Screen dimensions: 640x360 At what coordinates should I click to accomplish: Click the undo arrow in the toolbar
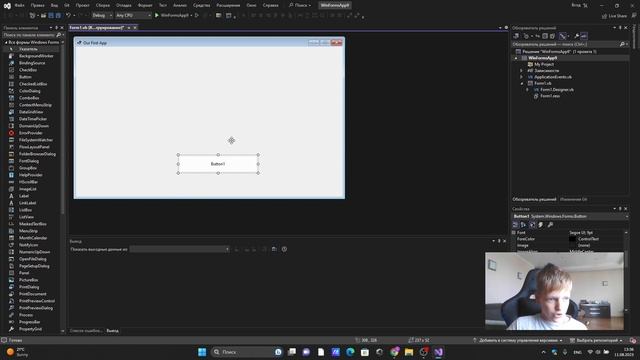coord(68,16)
